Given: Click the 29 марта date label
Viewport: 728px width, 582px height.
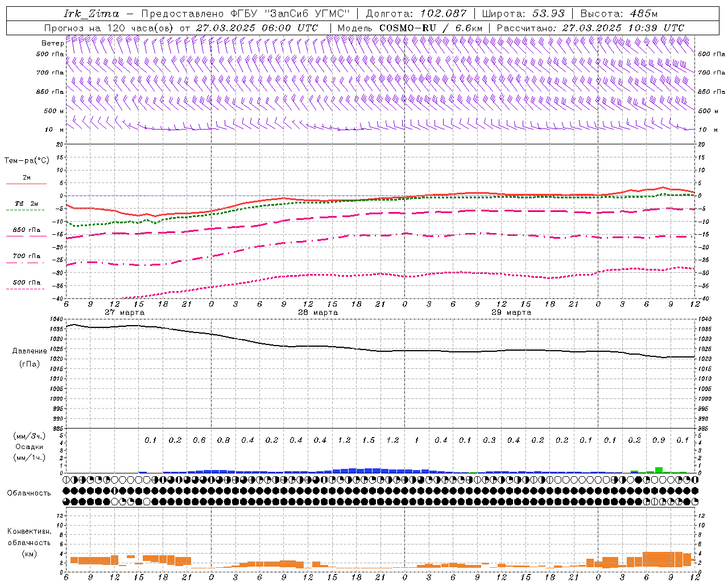Looking at the screenshot, I should 511,313.
